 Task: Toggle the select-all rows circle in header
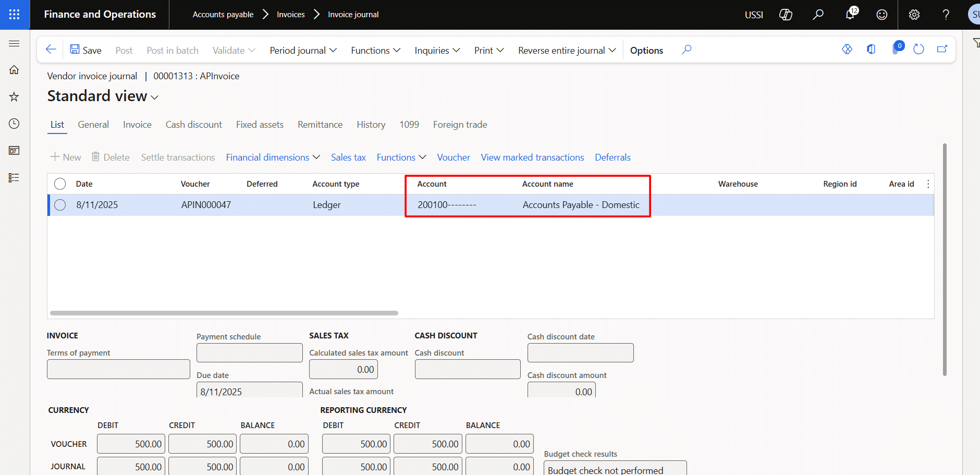click(x=60, y=184)
